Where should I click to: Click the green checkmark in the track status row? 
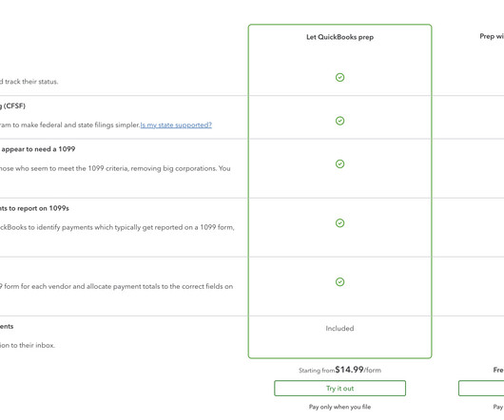(x=339, y=77)
